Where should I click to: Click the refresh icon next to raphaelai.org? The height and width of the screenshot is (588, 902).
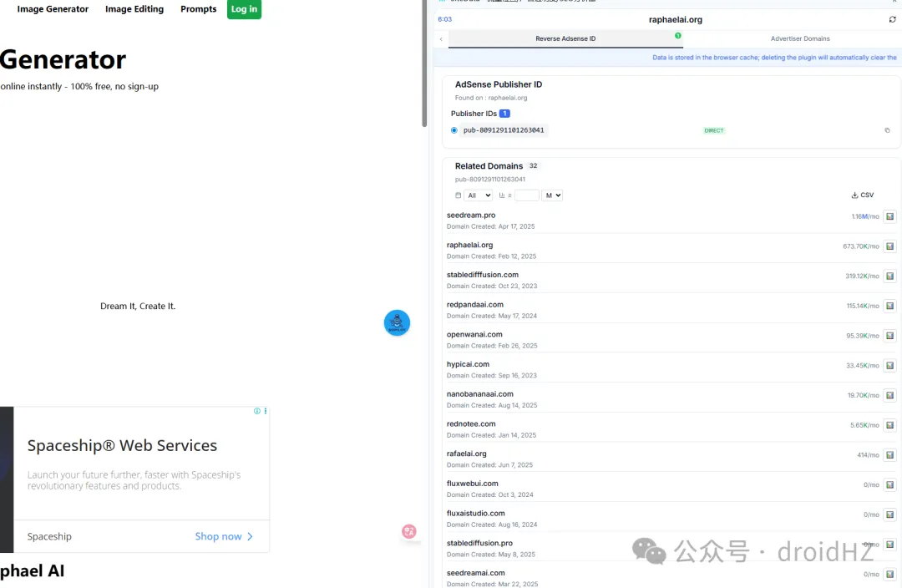pos(892,19)
